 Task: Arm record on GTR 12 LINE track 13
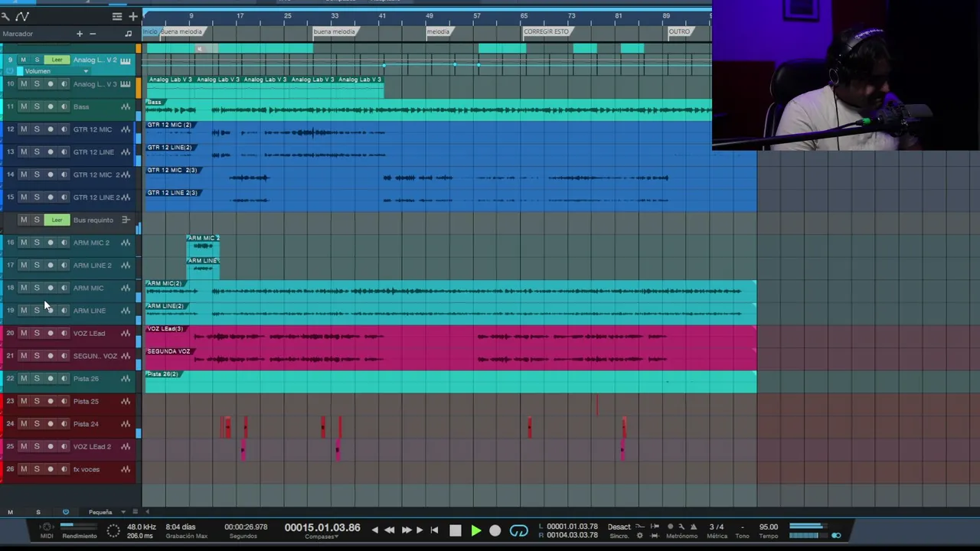click(x=51, y=152)
